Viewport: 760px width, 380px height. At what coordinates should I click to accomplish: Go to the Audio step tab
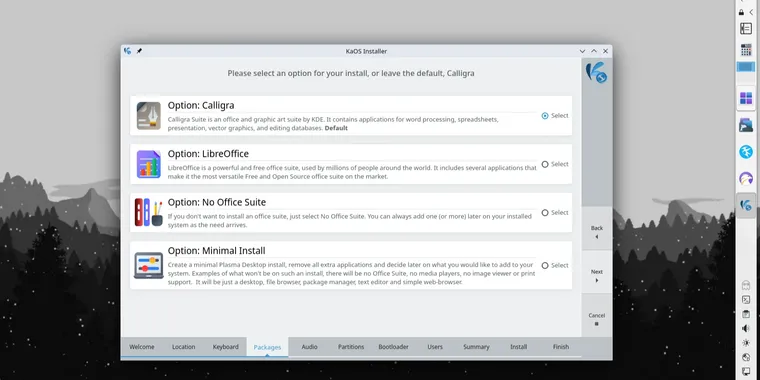[x=309, y=347]
